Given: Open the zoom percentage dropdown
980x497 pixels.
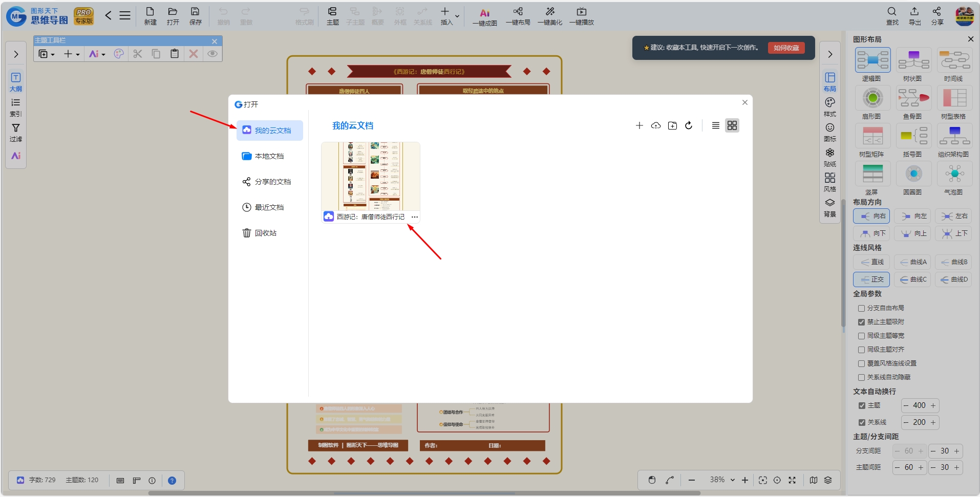Looking at the screenshot, I should pos(733,480).
